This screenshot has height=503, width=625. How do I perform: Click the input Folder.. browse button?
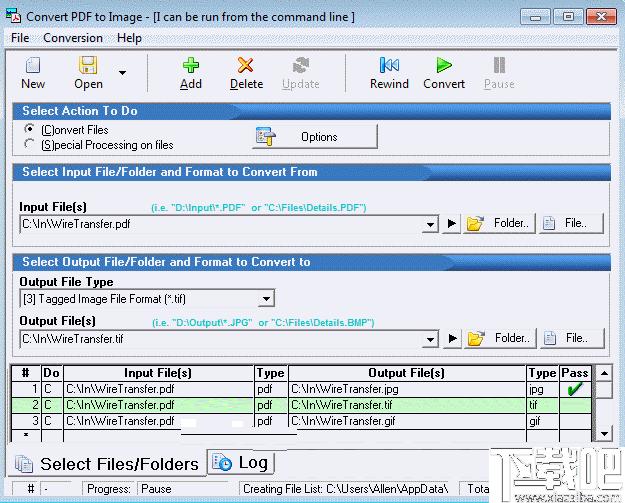(x=499, y=224)
